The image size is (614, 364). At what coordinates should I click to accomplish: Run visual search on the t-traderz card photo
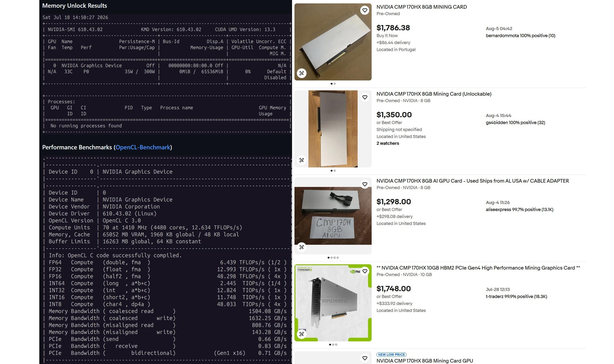pos(302,334)
